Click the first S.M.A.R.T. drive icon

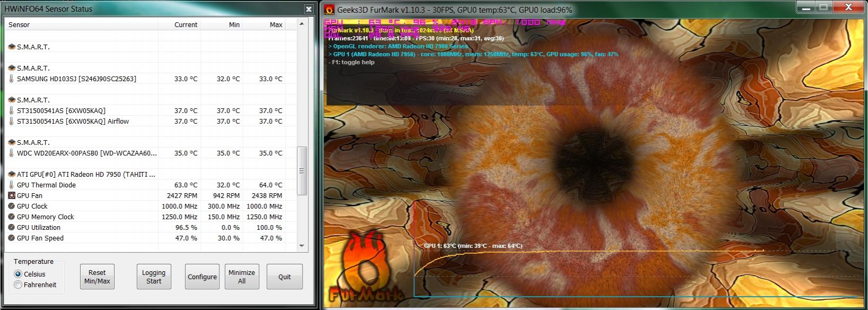tap(12, 47)
